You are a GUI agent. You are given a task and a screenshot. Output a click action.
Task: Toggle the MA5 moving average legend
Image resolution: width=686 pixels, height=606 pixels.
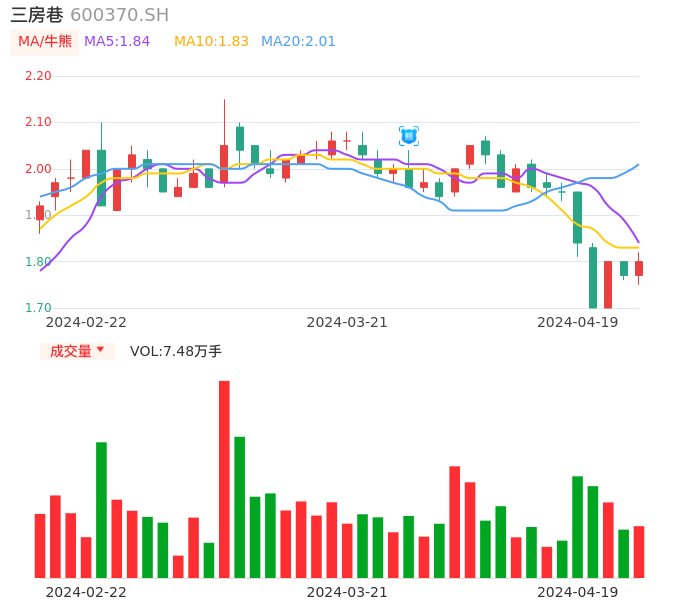click(x=117, y=42)
